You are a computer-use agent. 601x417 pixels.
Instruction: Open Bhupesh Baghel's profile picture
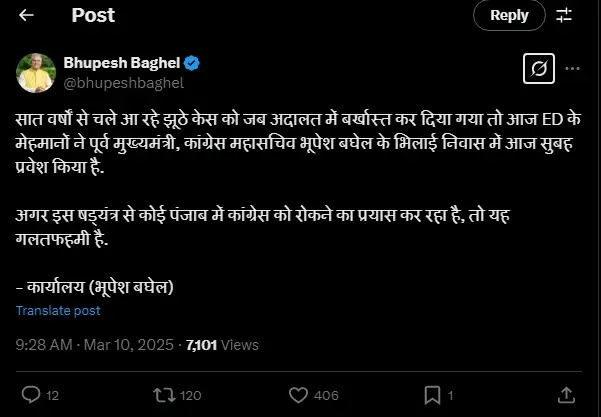coord(34,72)
